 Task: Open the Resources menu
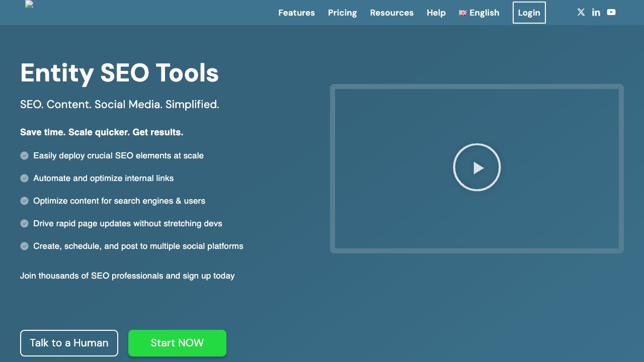392,13
